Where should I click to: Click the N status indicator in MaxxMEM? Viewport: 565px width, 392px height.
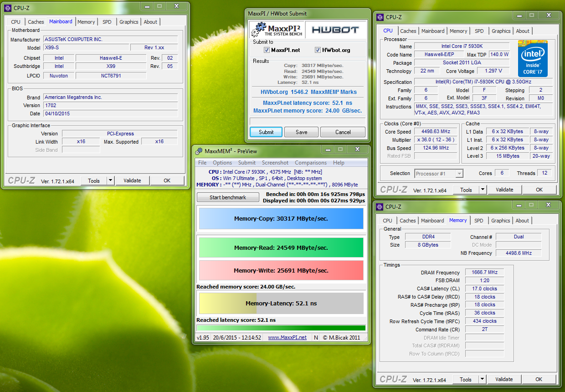(316, 338)
